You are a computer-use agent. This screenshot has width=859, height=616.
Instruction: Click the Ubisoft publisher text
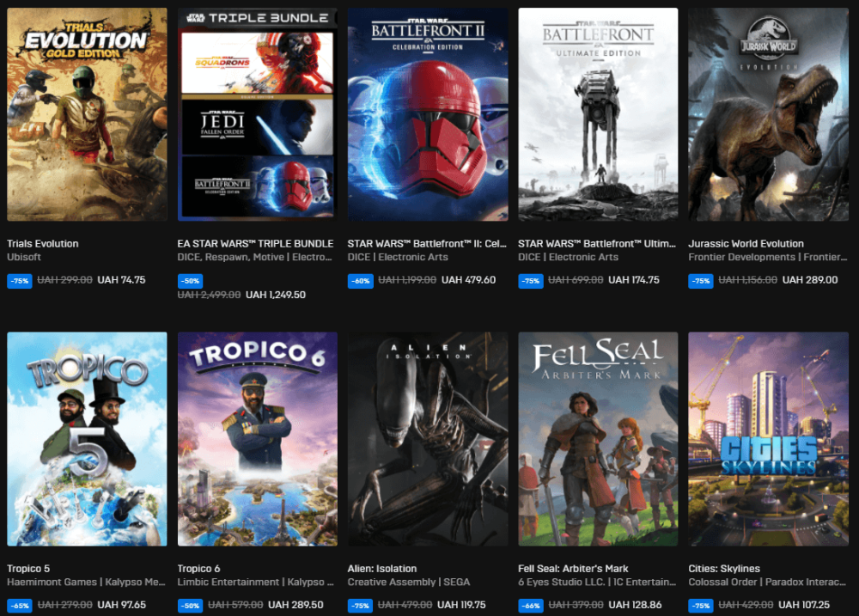pos(24,257)
